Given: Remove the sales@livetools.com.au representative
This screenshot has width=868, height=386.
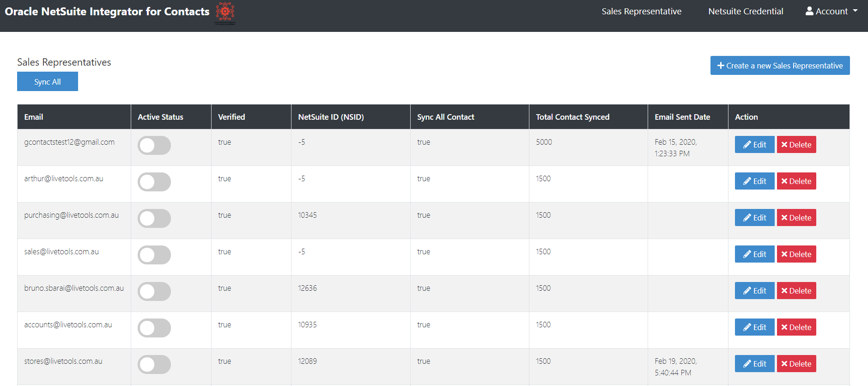Looking at the screenshot, I should 796,254.
